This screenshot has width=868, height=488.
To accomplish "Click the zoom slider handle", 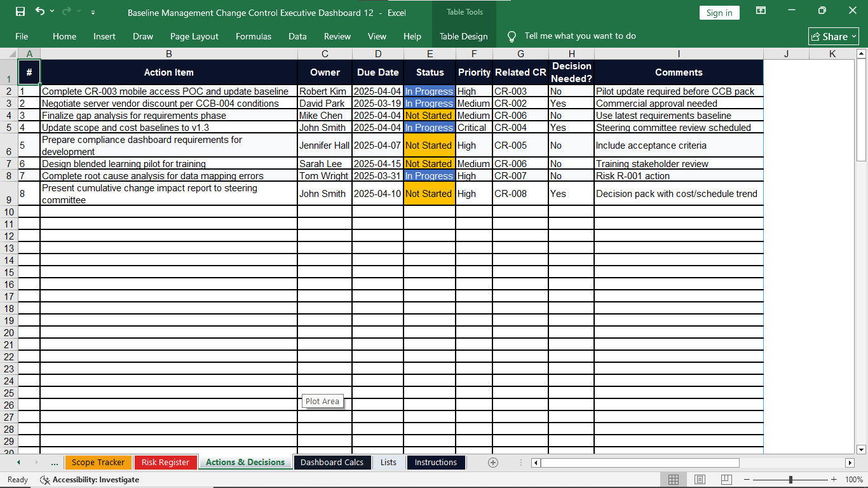I will 790,480.
